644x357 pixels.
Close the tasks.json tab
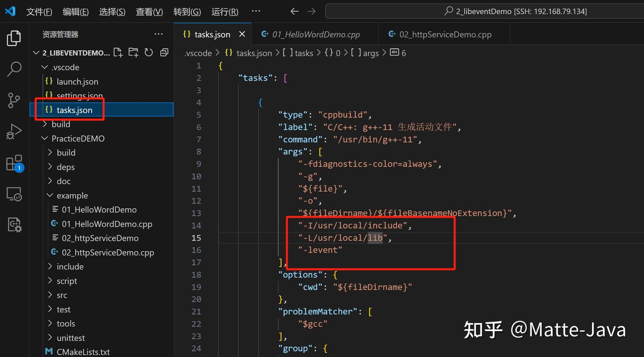pyautogui.click(x=242, y=34)
